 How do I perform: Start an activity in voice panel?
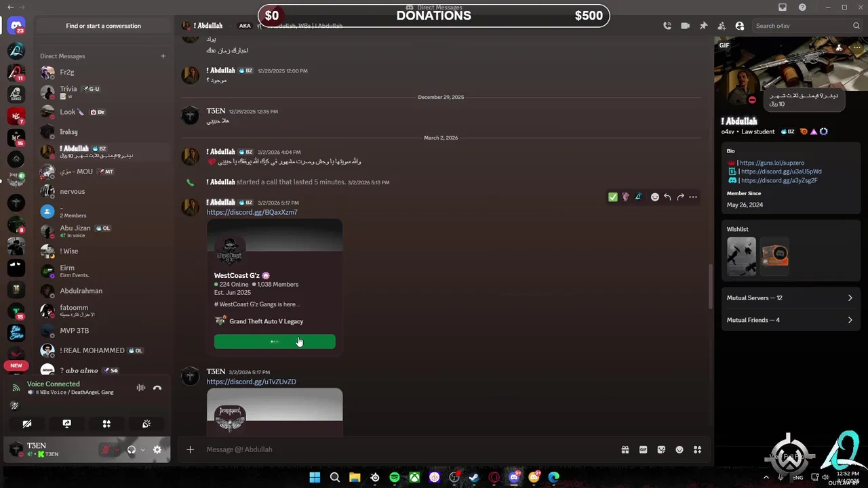[x=106, y=424]
